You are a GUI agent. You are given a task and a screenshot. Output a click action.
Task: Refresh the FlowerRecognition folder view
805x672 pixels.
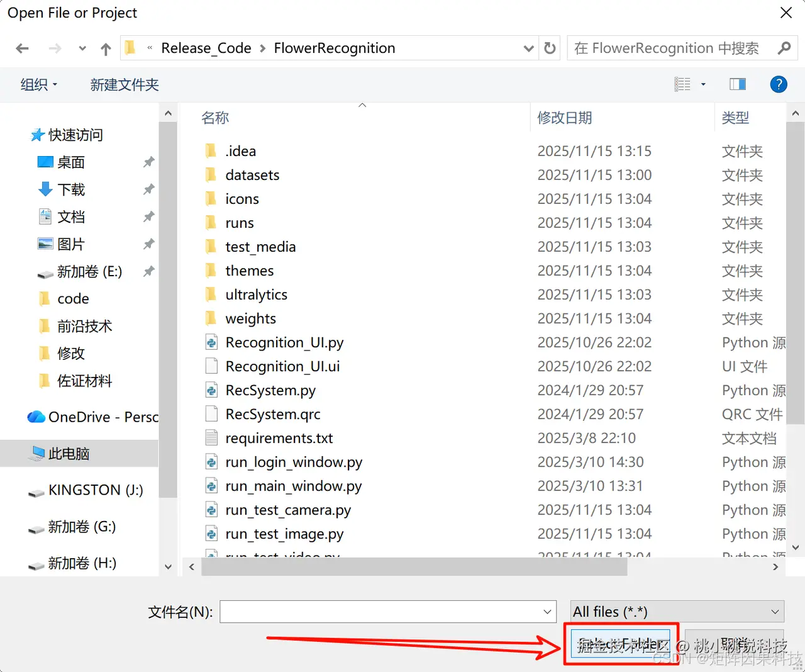pyautogui.click(x=550, y=48)
